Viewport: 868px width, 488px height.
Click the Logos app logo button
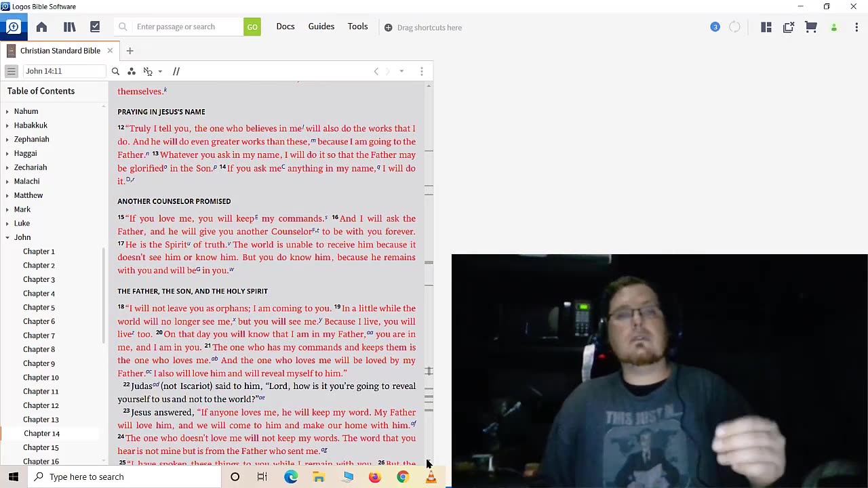13,26
